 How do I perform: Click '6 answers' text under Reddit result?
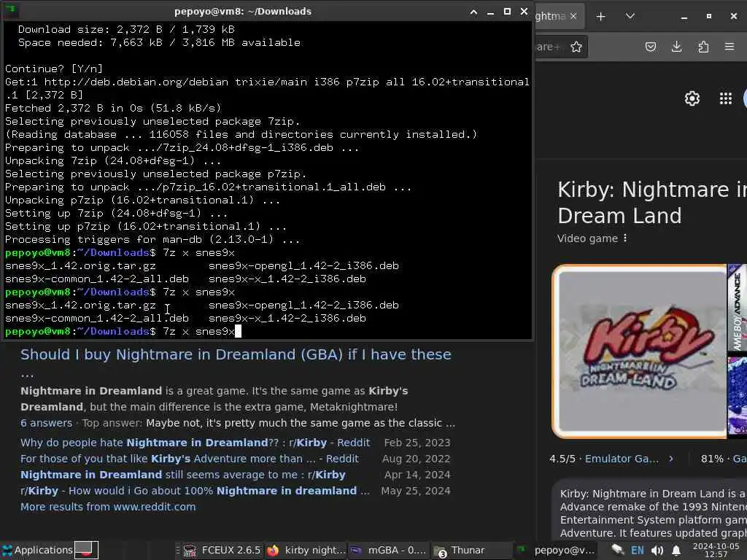(x=46, y=424)
